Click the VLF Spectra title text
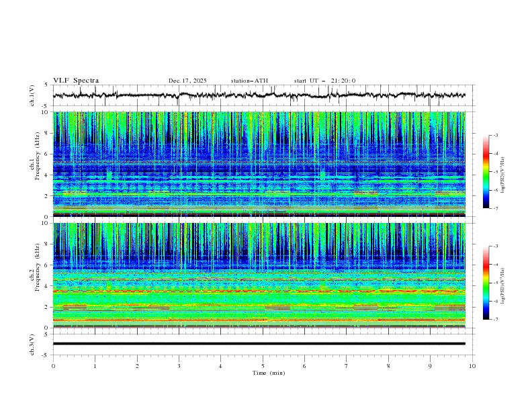The height and width of the screenshot is (411, 532). click(76, 81)
